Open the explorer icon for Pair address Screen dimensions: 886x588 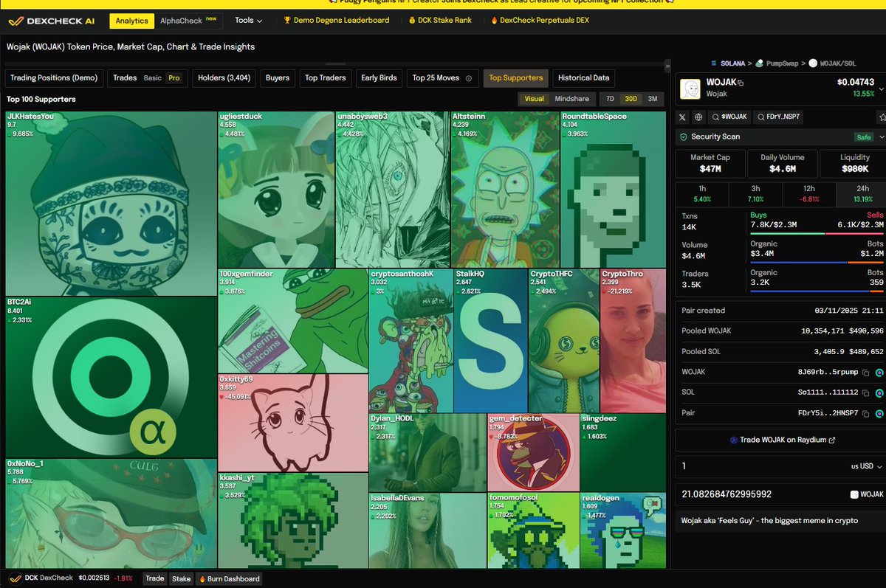point(879,413)
